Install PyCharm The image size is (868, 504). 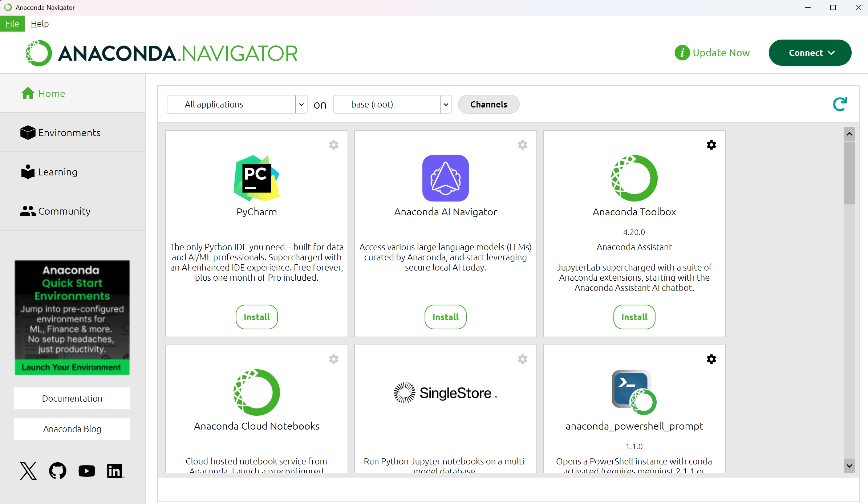pyautogui.click(x=256, y=317)
